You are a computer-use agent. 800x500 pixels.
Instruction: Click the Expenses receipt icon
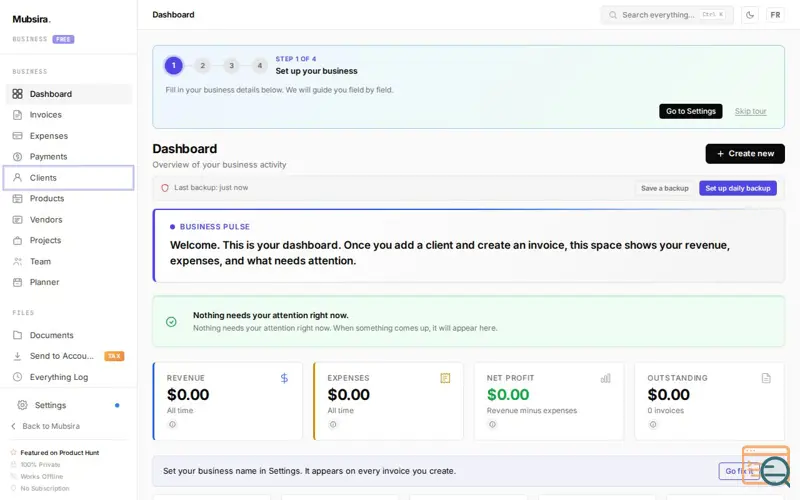(x=445, y=378)
